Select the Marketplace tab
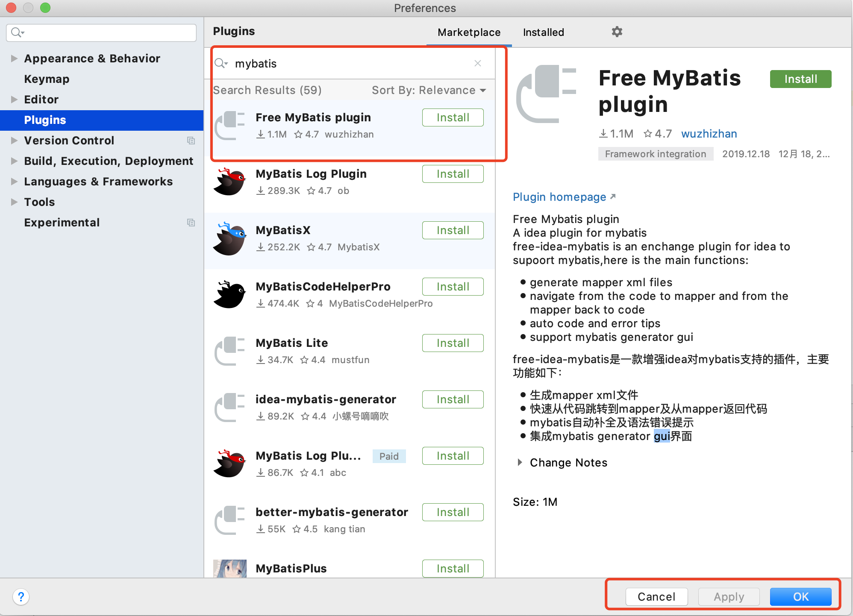This screenshot has height=616, width=853. tap(469, 32)
